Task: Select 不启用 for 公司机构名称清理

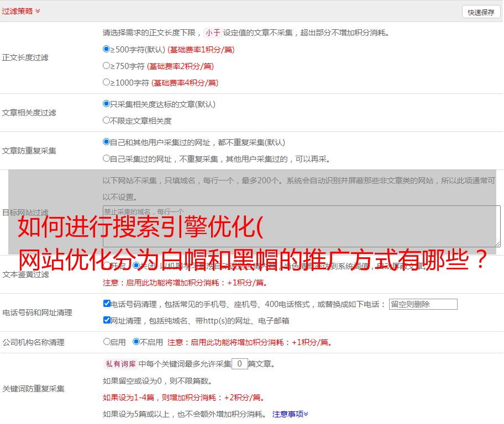Action: point(136,341)
